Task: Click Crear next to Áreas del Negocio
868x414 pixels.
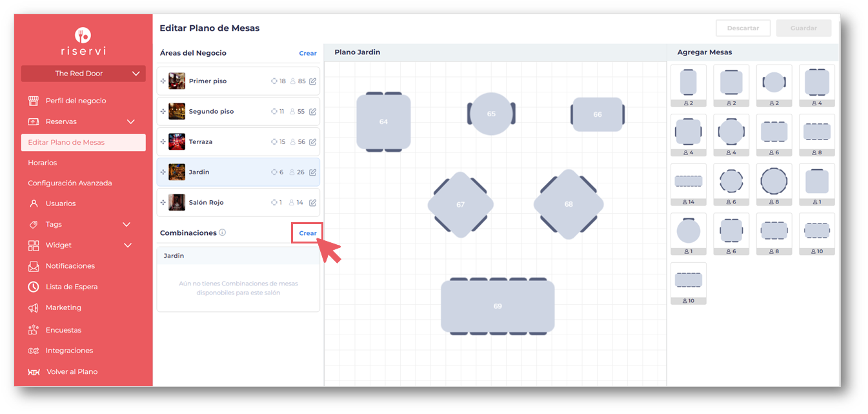Action: coord(308,53)
